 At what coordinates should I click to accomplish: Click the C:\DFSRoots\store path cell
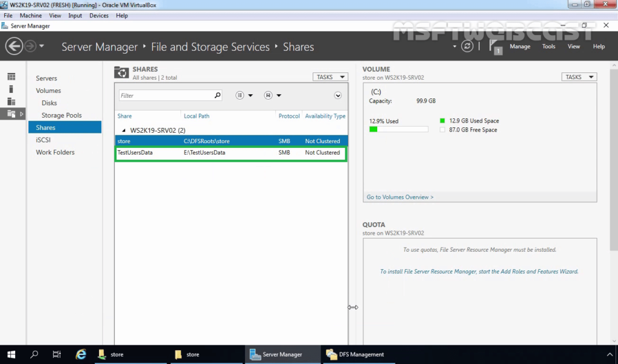[206, 141]
